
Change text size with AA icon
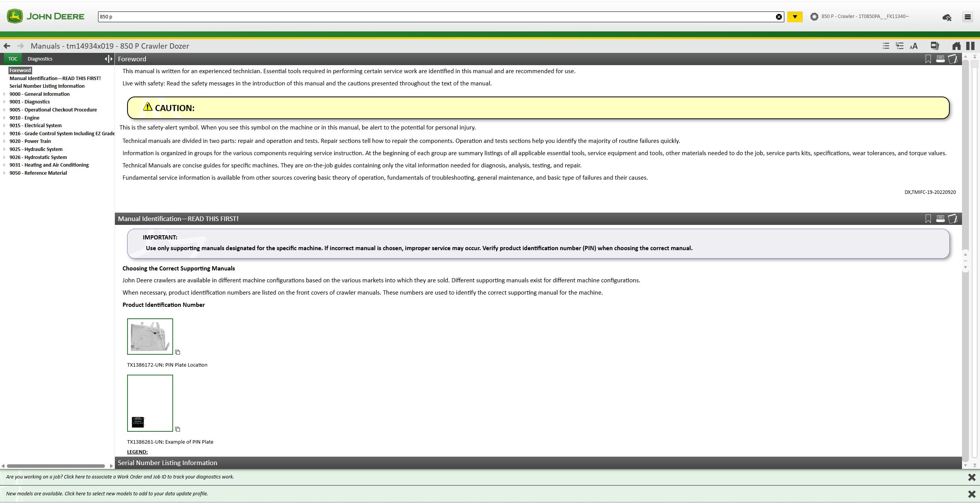pyautogui.click(x=914, y=46)
